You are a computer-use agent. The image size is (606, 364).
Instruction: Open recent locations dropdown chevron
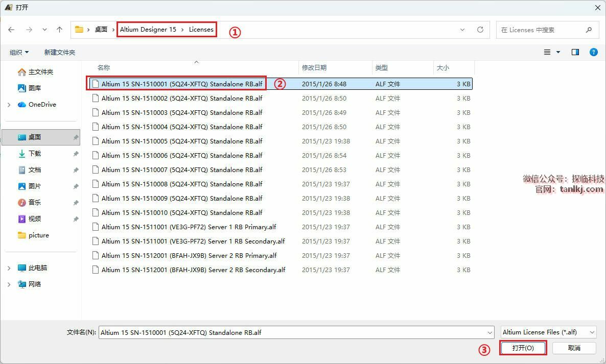tap(45, 30)
